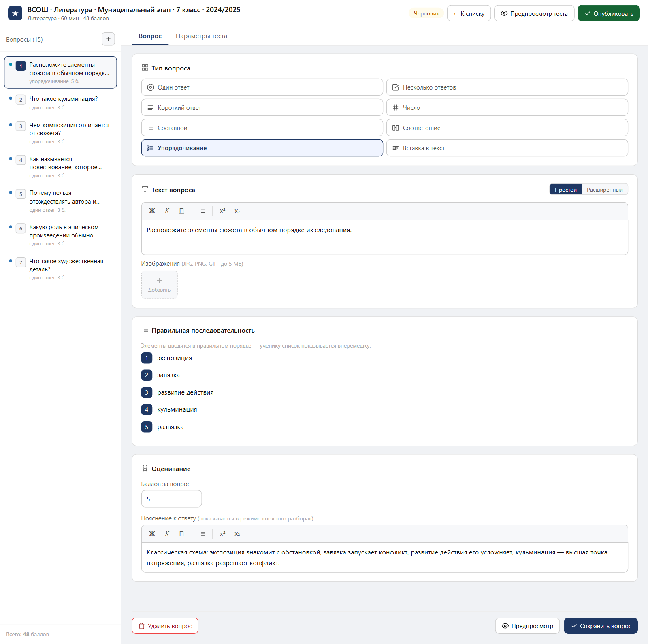648x644 pixels.
Task: Click Сохранить вопрос button
Action: tap(601, 626)
